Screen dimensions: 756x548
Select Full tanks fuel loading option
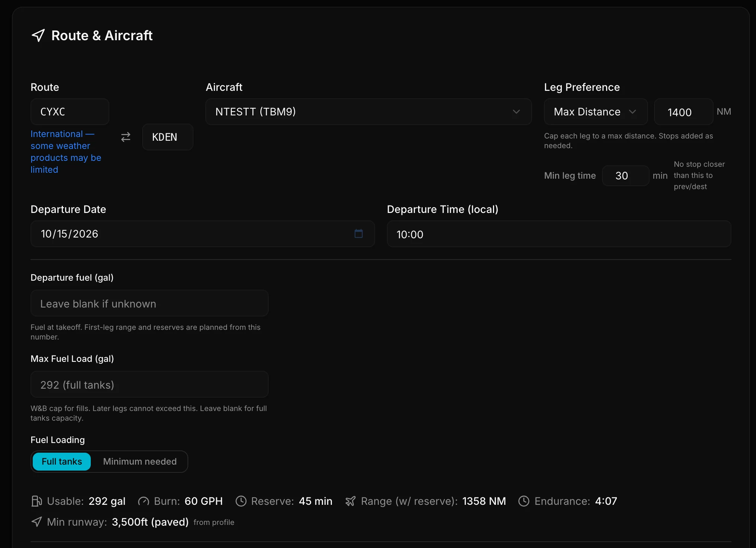pos(62,462)
